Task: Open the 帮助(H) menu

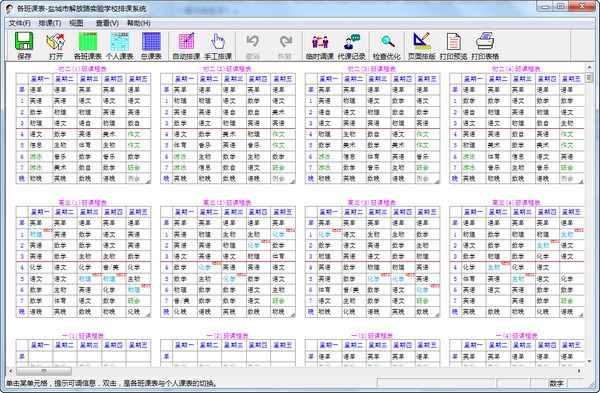Action: pos(139,23)
